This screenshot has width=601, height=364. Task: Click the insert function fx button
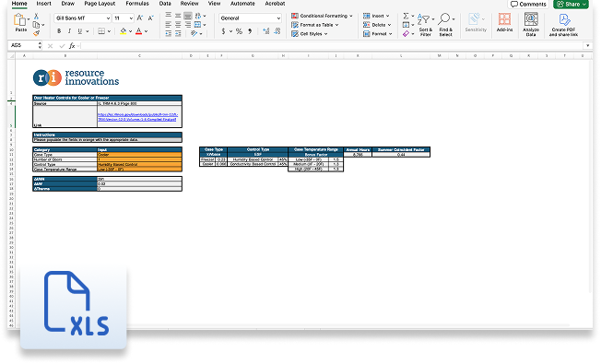coord(72,45)
